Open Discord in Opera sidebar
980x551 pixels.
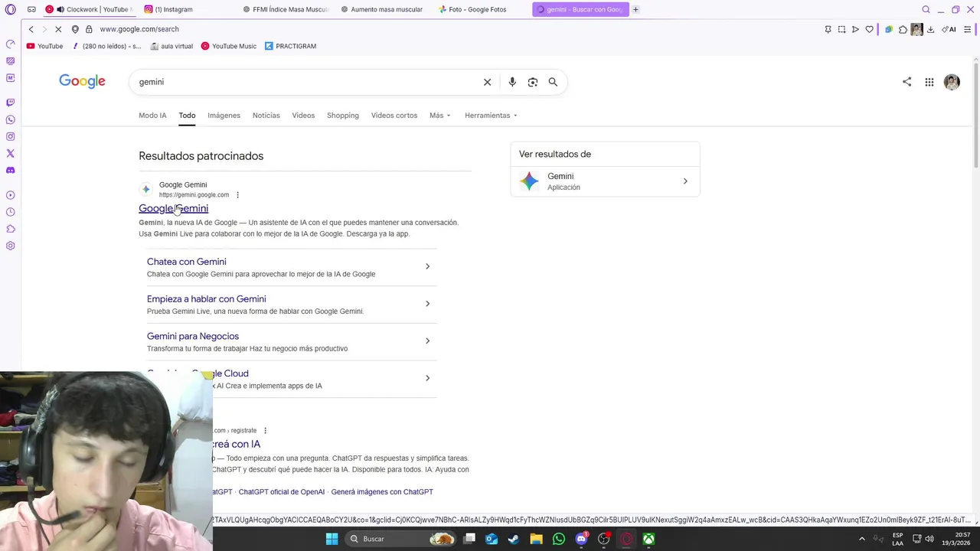pyautogui.click(x=10, y=170)
